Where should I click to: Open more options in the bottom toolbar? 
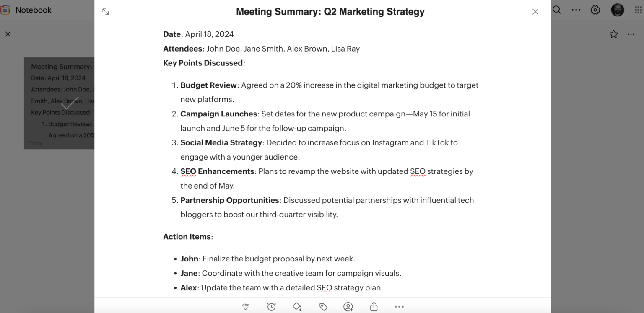(x=399, y=307)
